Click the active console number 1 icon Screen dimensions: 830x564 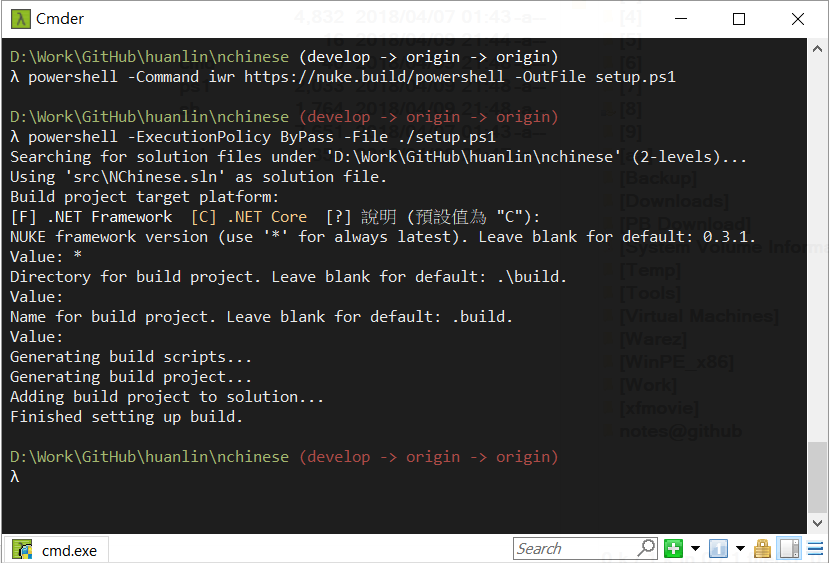pyautogui.click(x=718, y=549)
